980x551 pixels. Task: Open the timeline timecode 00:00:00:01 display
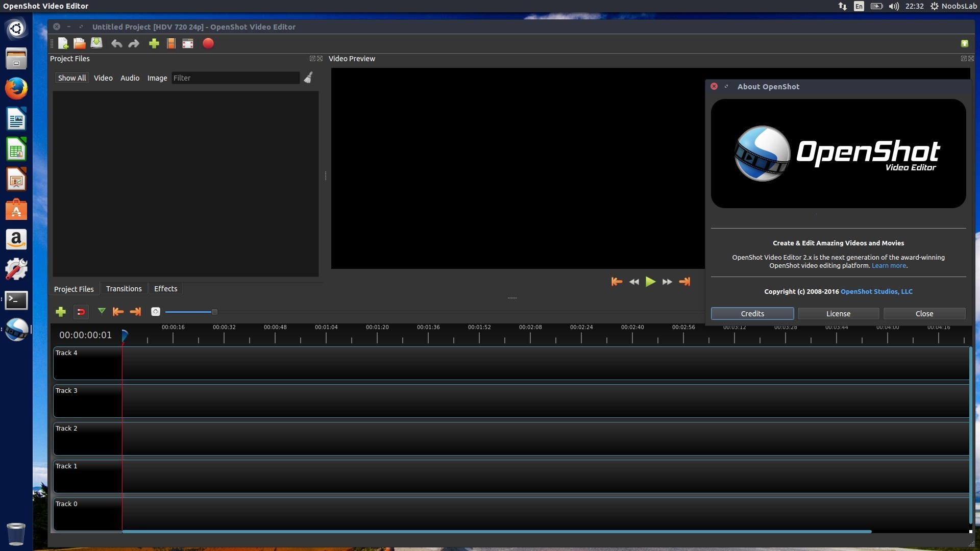pyautogui.click(x=85, y=335)
